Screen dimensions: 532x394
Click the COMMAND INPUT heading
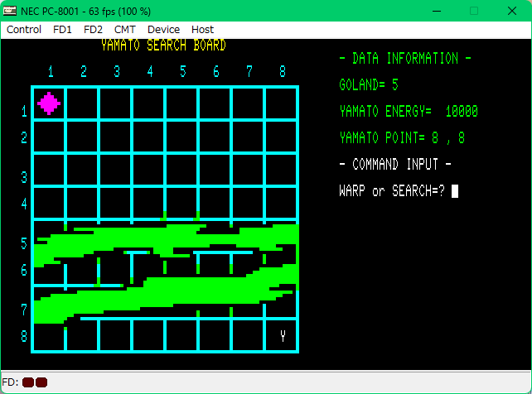395,165
